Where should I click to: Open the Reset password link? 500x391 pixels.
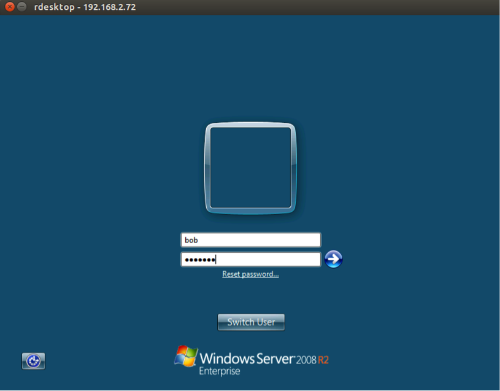click(250, 274)
